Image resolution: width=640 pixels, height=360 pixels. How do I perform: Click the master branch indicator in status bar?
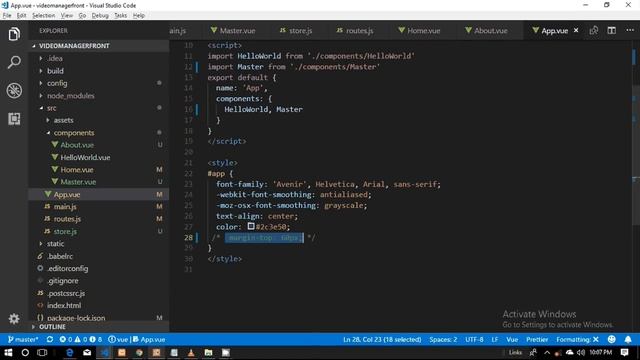pos(23,340)
